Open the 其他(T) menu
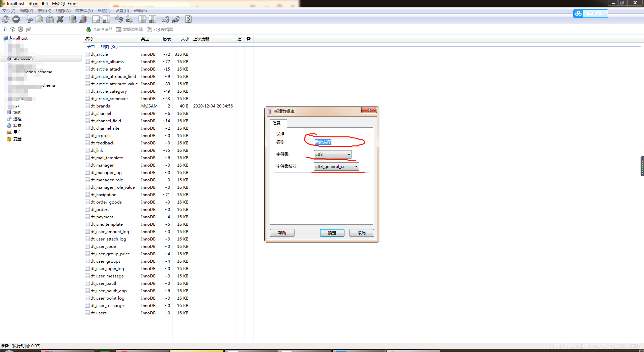 click(x=104, y=11)
